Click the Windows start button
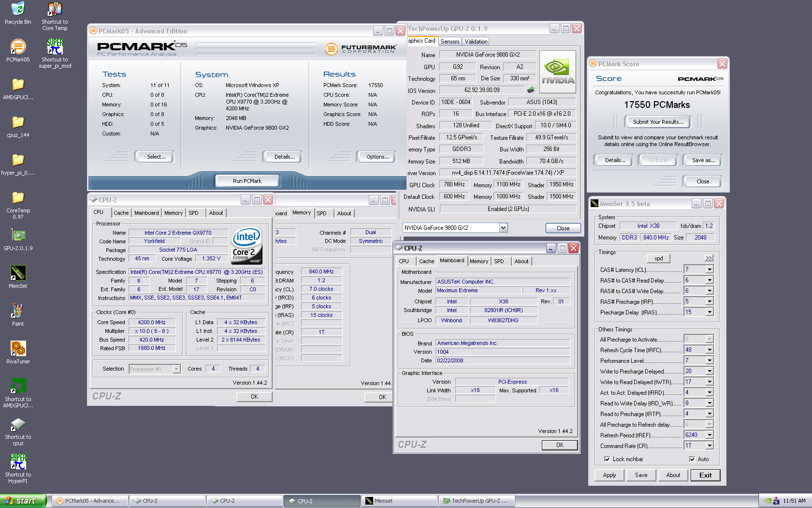The image size is (812, 508). (x=23, y=501)
